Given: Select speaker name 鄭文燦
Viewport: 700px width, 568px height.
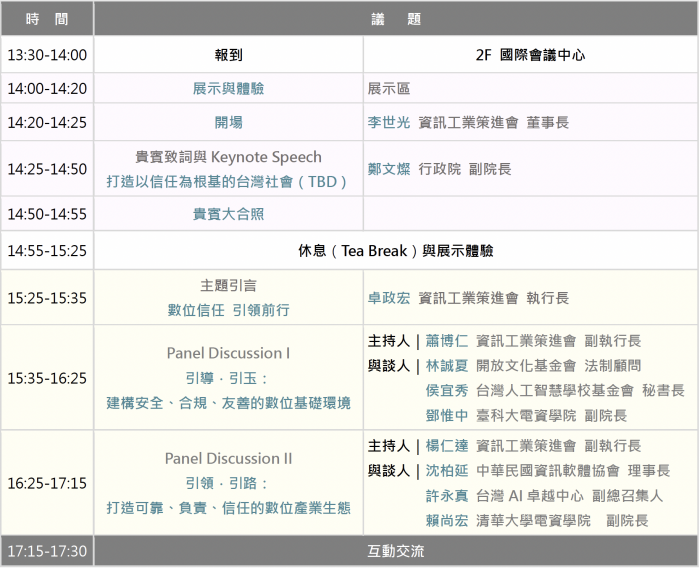Looking at the screenshot, I should pos(389,169).
